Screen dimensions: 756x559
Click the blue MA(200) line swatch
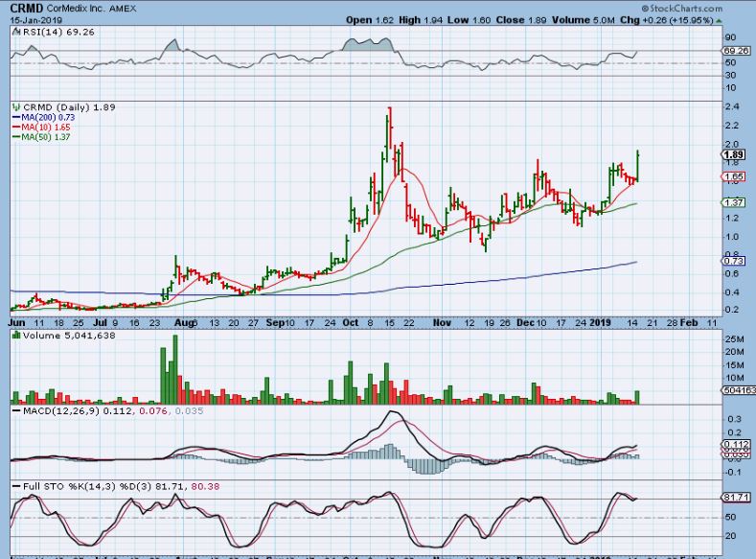(16, 117)
